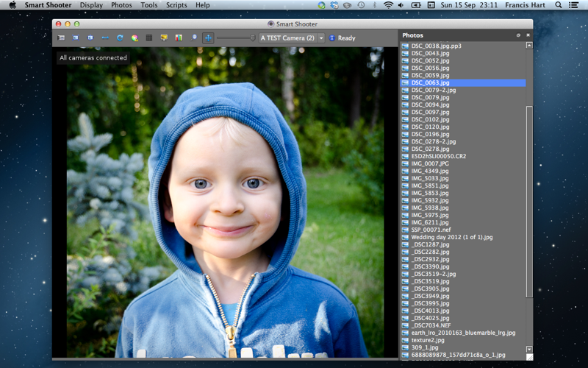Open the Smart Shooter application menu

coord(49,5)
